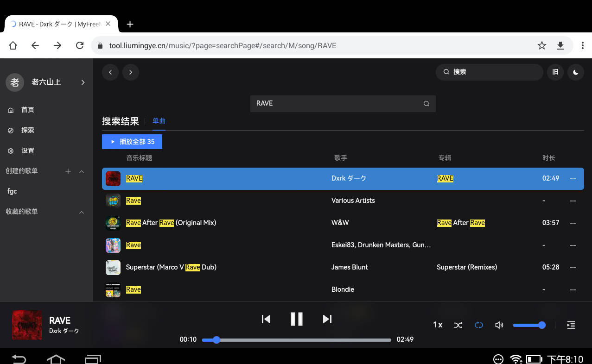Viewport: 592px width, 364px height.
Task: Skip to the next track
Action: coord(327,319)
